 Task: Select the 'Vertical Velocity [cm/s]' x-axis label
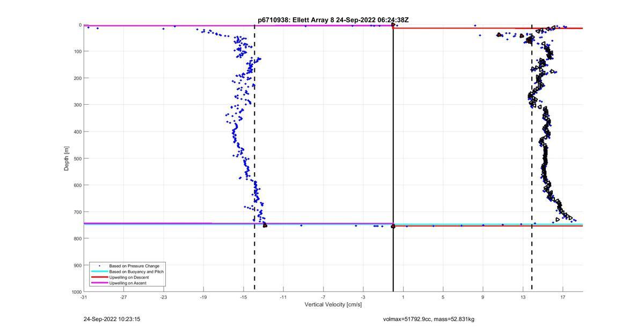[x=333, y=305]
